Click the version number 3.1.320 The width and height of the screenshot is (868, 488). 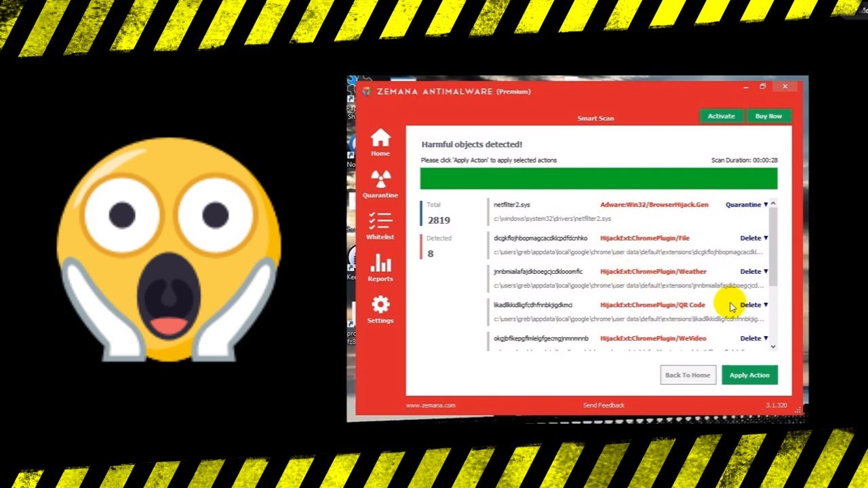pos(776,405)
